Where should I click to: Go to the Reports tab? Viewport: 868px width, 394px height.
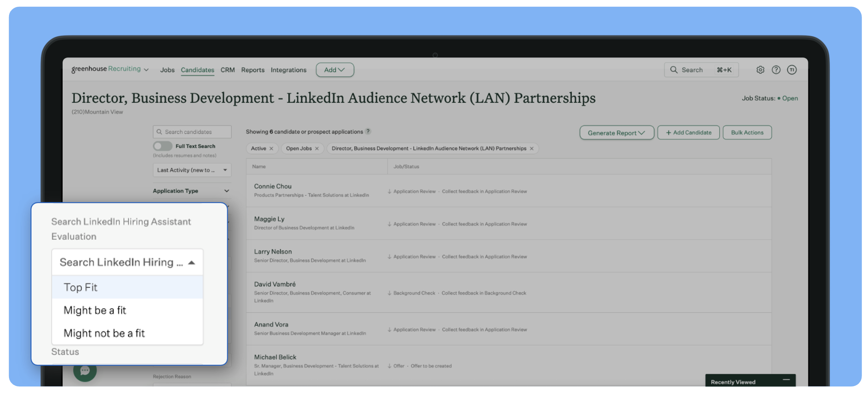tap(253, 70)
